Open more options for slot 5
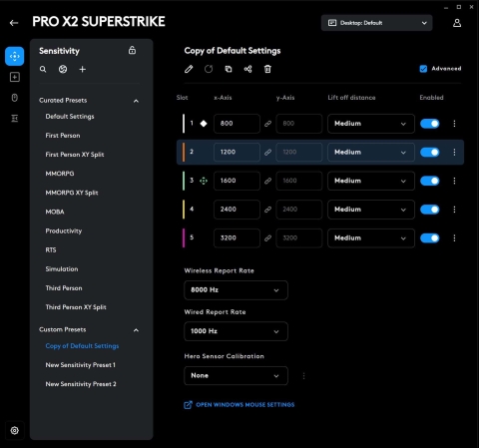Screen dimensions: 479x448 (x=454, y=238)
